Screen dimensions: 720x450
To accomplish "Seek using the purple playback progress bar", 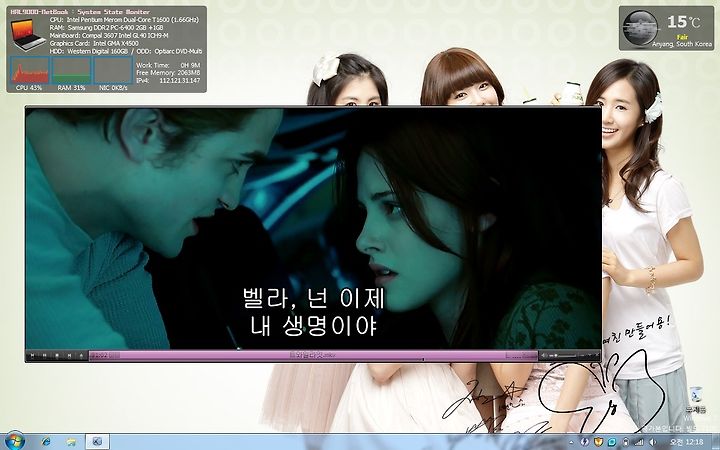I will 313,355.
